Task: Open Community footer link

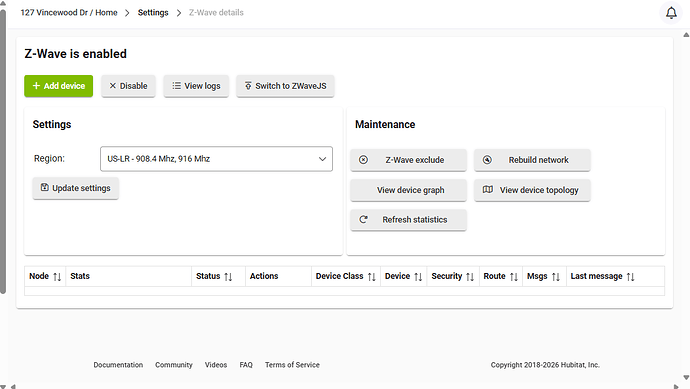Action: point(173,365)
